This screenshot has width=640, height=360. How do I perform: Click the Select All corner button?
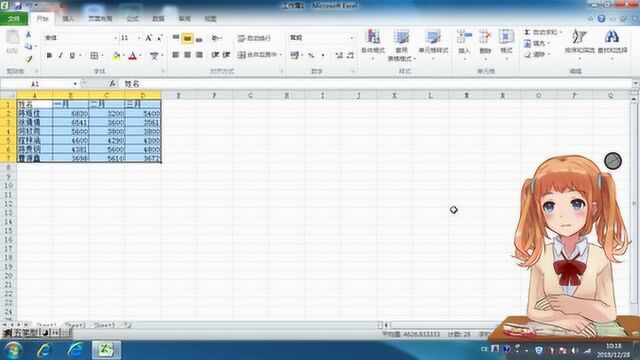click(8, 96)
